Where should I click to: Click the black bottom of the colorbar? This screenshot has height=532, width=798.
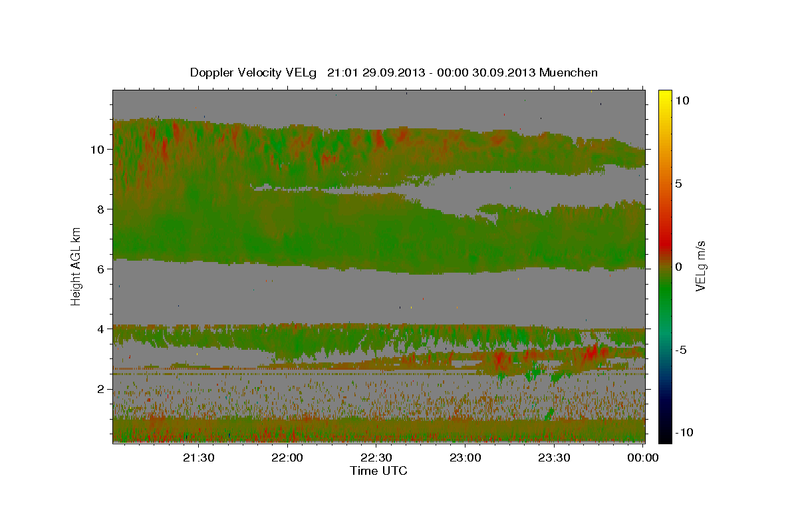point(665,436)
